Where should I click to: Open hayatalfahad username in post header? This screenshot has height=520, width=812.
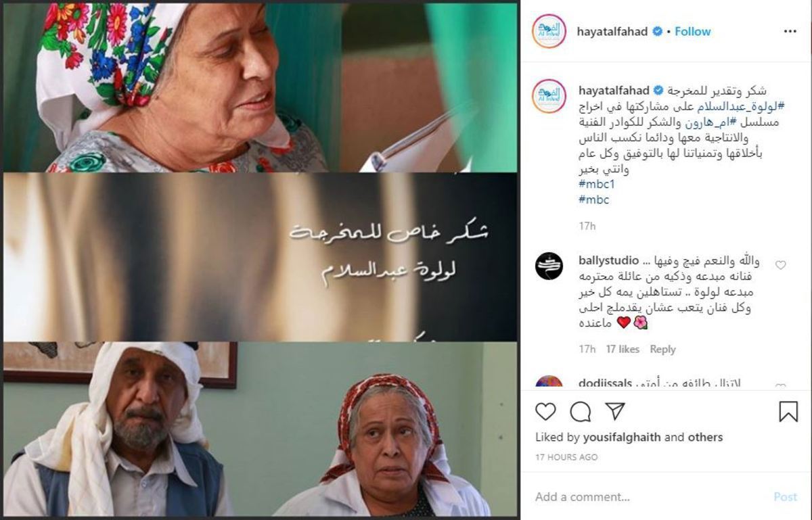pos(612,31)
